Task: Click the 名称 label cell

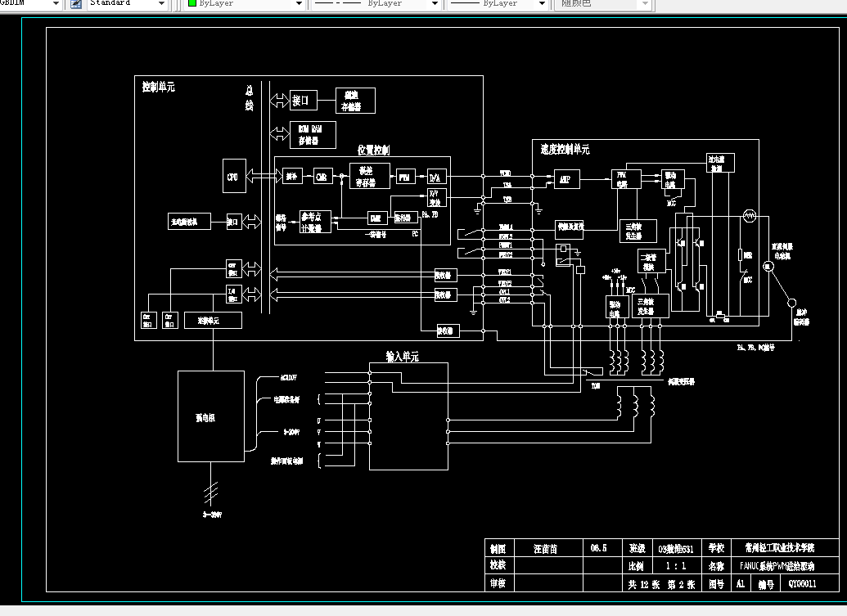Action: pyautogui.click(x=716, y=566)
